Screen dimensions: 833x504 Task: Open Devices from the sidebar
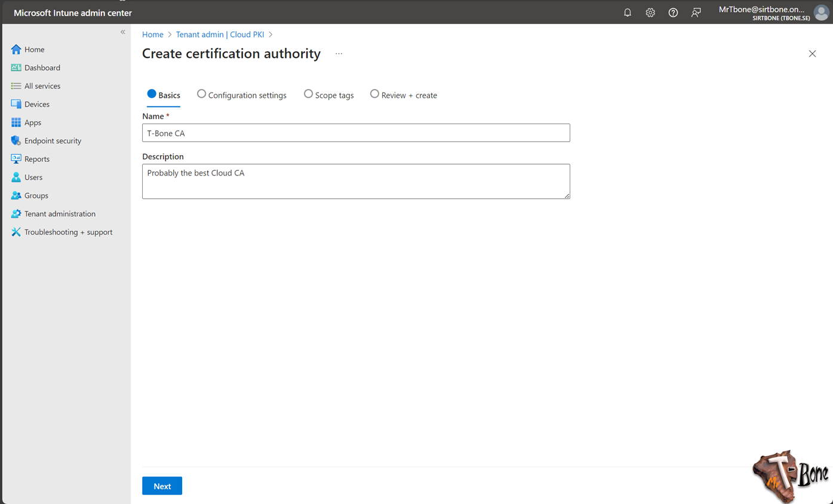click(38, 104)
